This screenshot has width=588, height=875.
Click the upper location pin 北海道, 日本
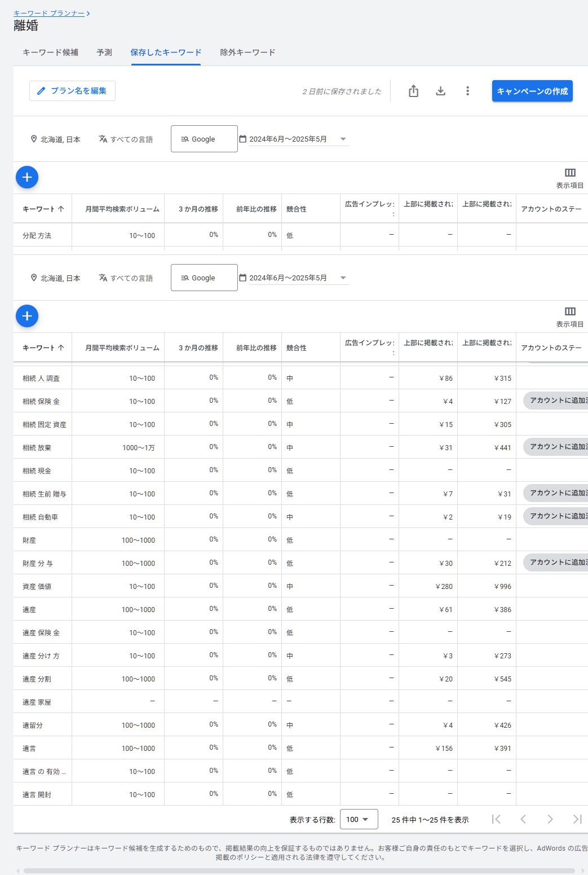coord(34,139)
